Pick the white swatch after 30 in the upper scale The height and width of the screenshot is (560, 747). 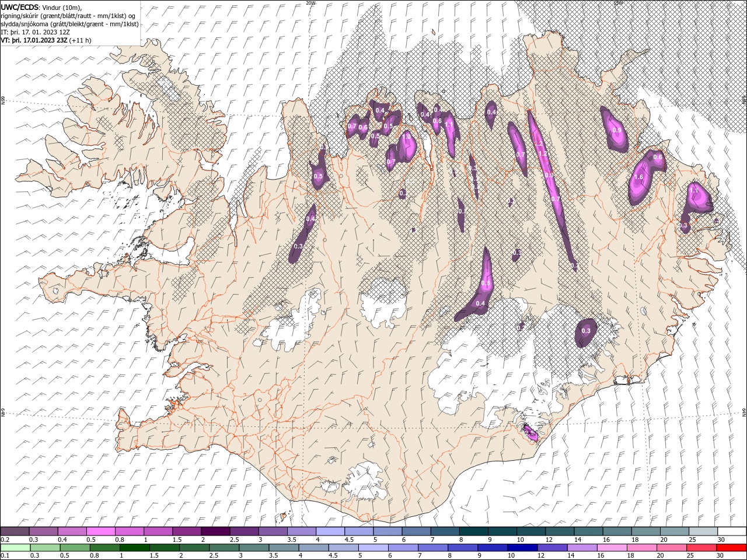tap(732, 531)
